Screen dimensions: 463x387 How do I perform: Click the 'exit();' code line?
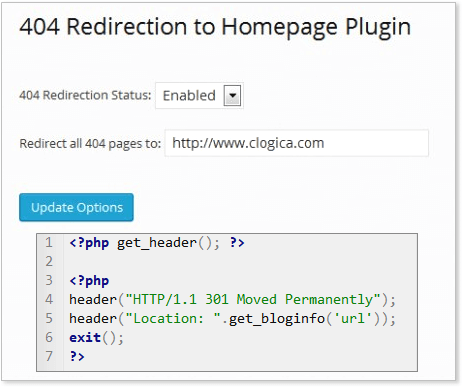click(x=96, y=338)
